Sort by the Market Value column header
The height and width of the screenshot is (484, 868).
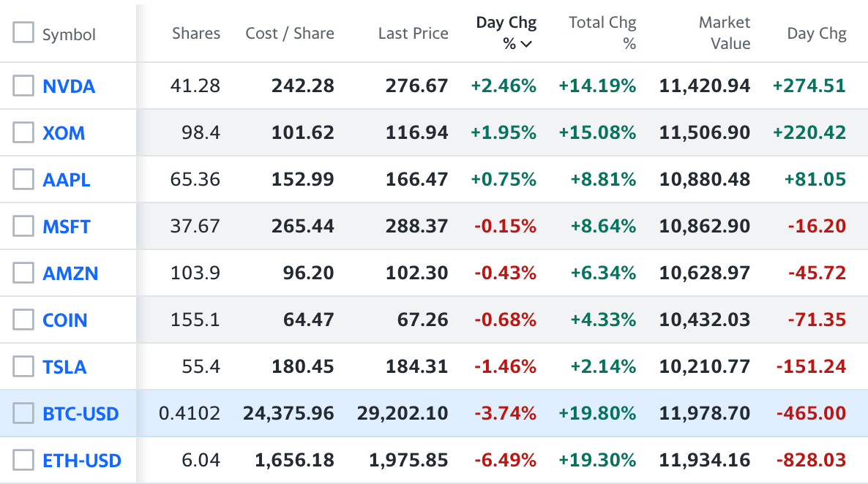click(x=724, y=33)
